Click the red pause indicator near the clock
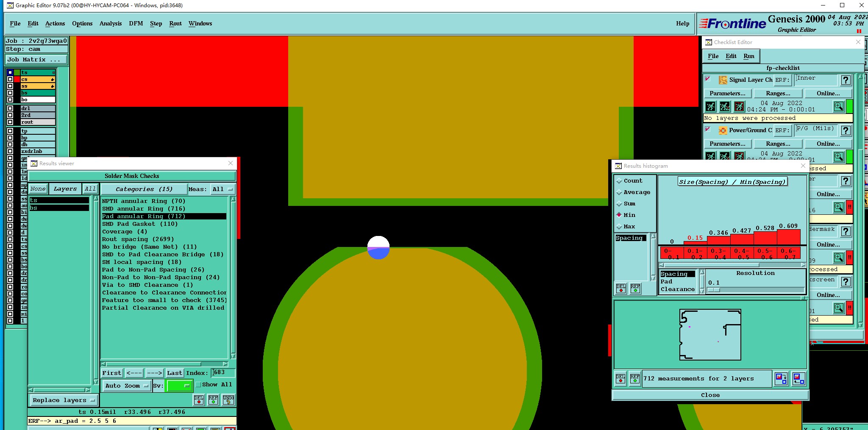868x430 pixels. coord(859,31)
